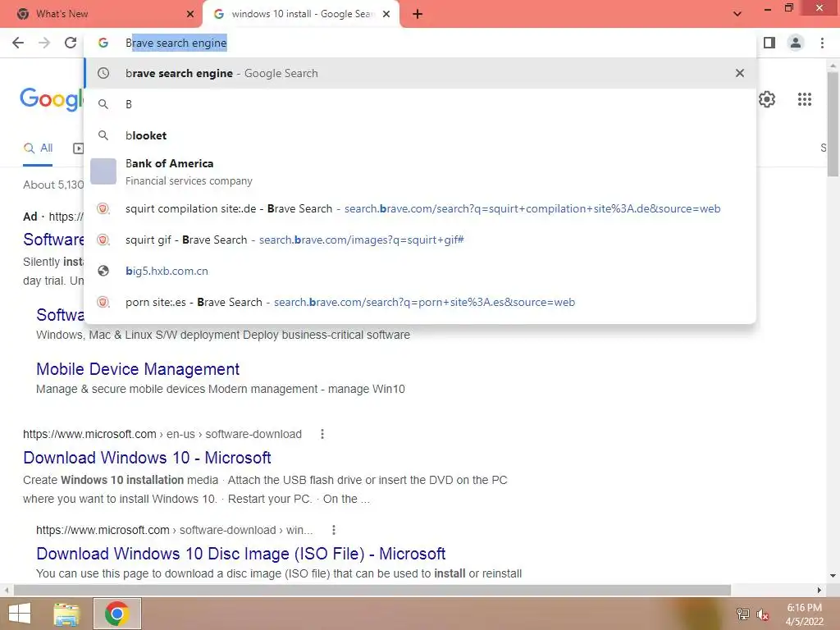Click the Google G icon in address bar
Screen dimensions: 840x630
click(x=103, y=43)
